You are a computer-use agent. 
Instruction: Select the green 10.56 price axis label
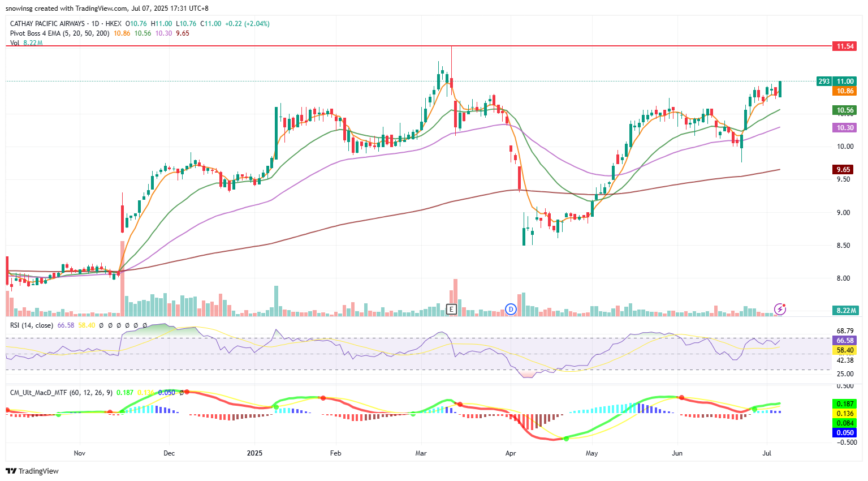pyautogui.click(x=845, y=110)
